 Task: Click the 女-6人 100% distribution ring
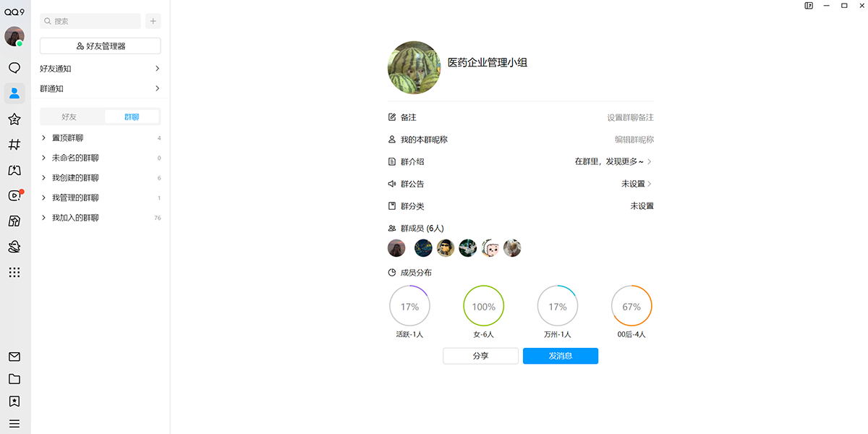click(x=483, y=305)
